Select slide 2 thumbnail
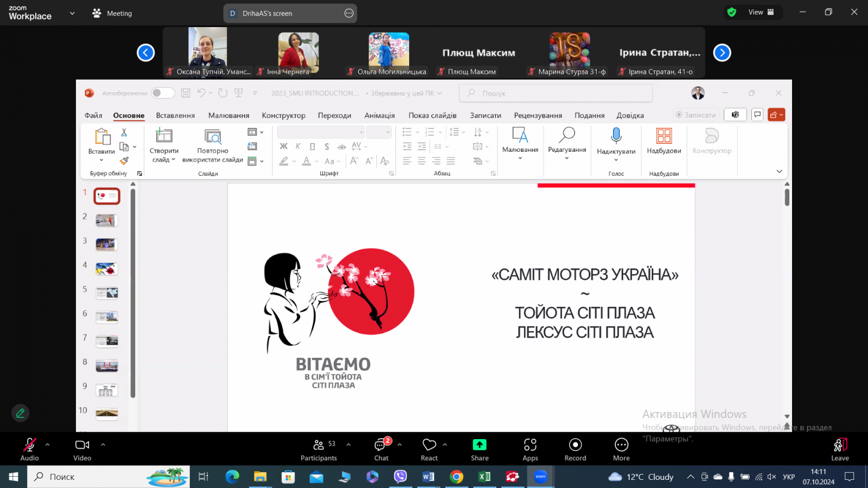Screen dimensions: 868x488 [106, 220]
